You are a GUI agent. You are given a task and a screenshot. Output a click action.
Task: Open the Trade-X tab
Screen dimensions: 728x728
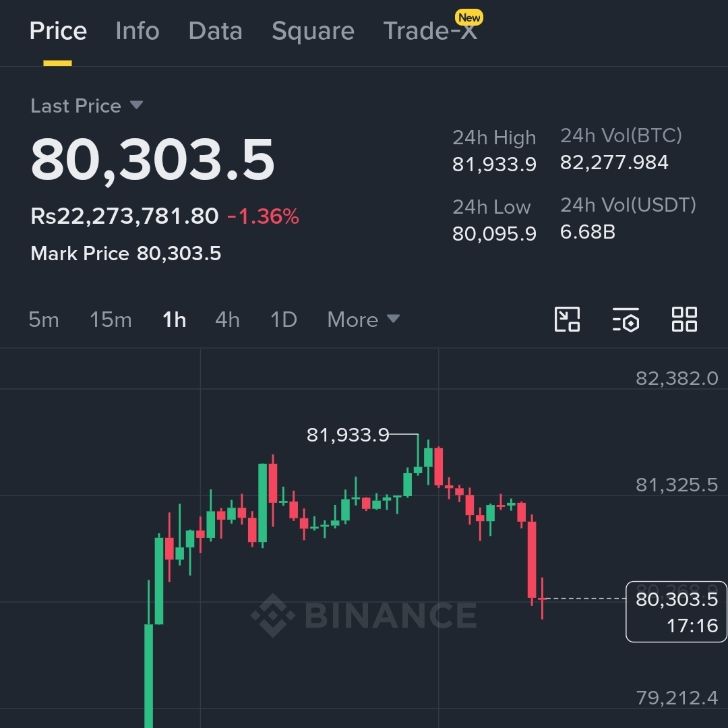click(430, 31)
